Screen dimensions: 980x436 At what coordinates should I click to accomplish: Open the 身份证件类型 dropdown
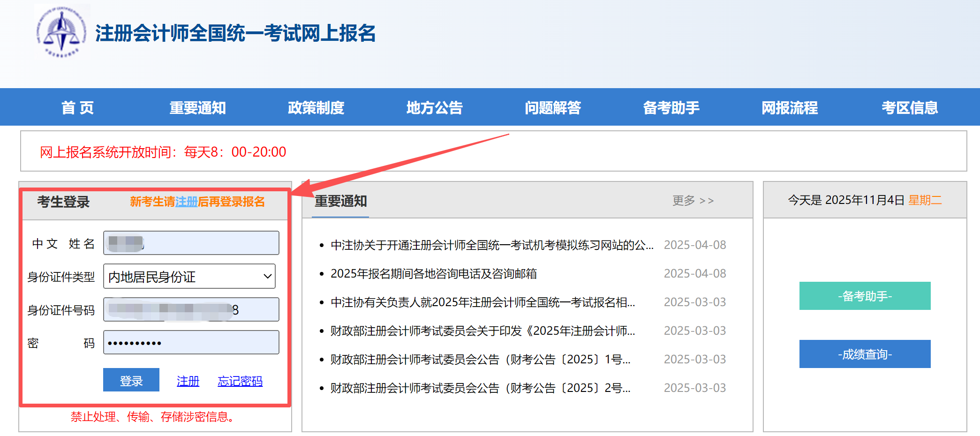tap(189, 277)
